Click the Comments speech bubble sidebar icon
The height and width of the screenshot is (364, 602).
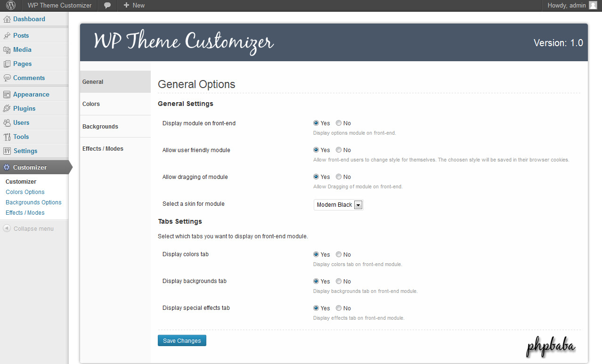[7, 78]
